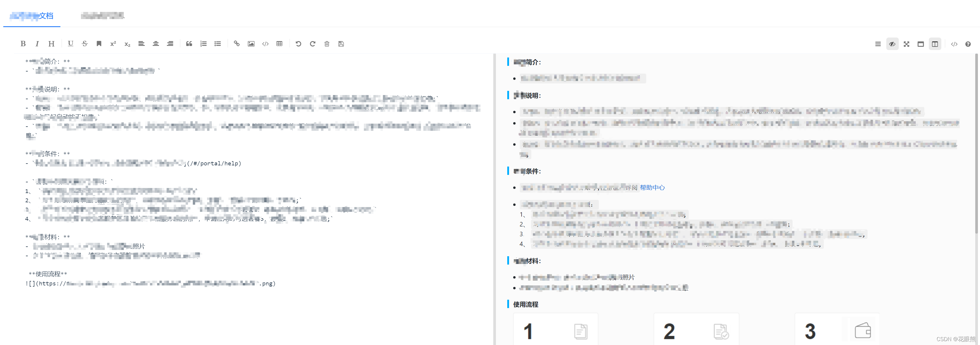Insert an ordered numbered list
Screen dimensions: 980x345
coord(203,44)
